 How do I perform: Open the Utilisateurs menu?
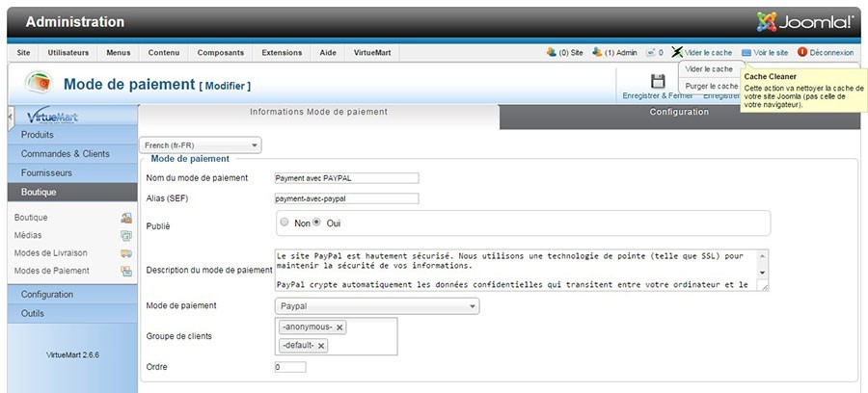(68, 53)
